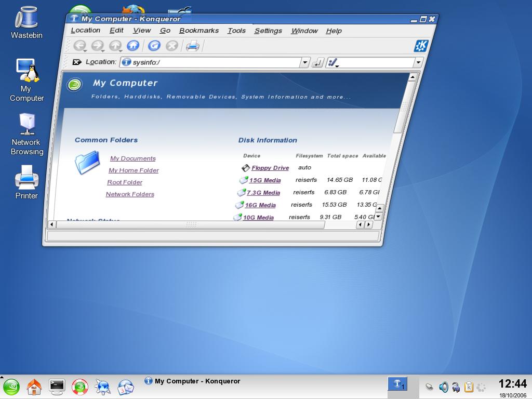Viewport: 532px width, 399px height.
Task: Click the vertical scrollbar down arrow
Action: (x=378, y=217)
